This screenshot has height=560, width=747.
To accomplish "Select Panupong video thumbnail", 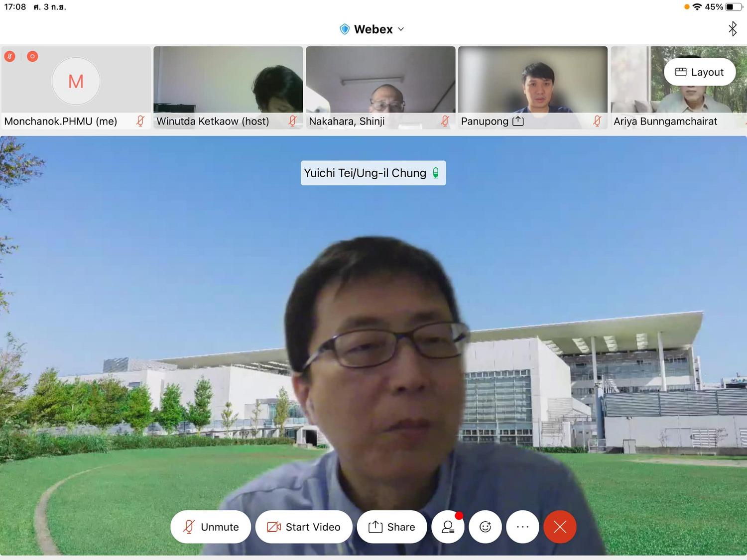I will click(x=533, y=88).
